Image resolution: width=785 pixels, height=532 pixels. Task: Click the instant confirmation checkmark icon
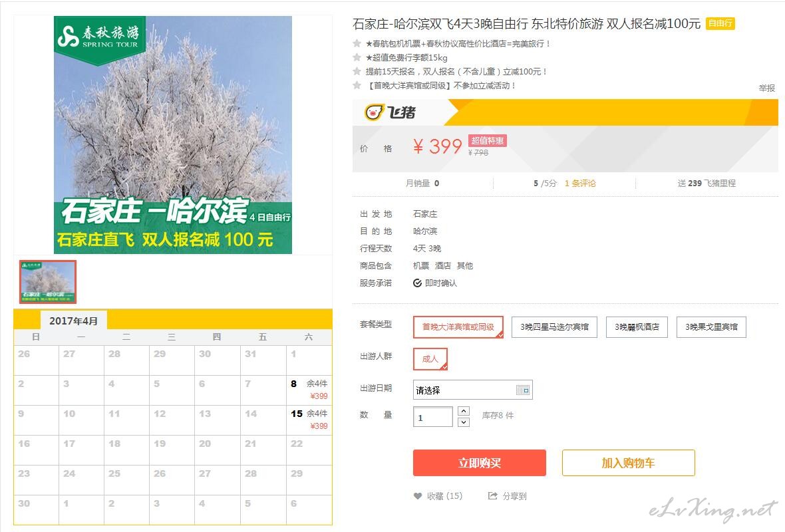tap(418, 283)
